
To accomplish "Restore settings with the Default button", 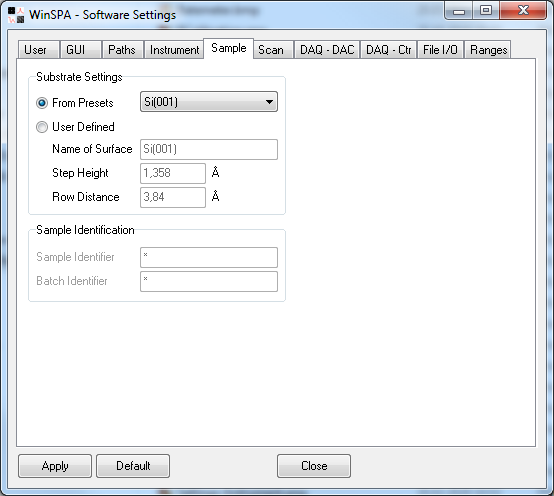I will pyautogui.click(x=133, y=466).
